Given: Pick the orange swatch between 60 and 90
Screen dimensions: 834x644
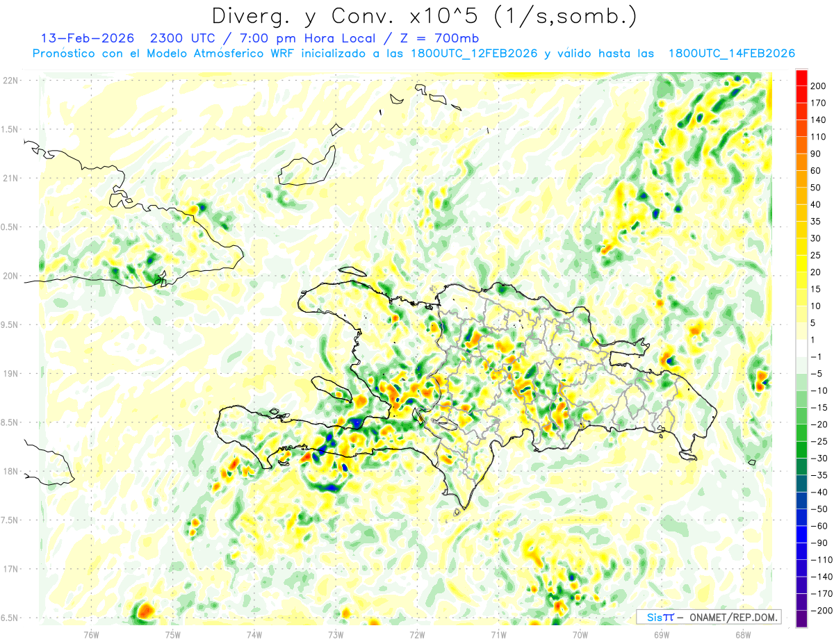Looking at the screenshot, I should 801,163.
